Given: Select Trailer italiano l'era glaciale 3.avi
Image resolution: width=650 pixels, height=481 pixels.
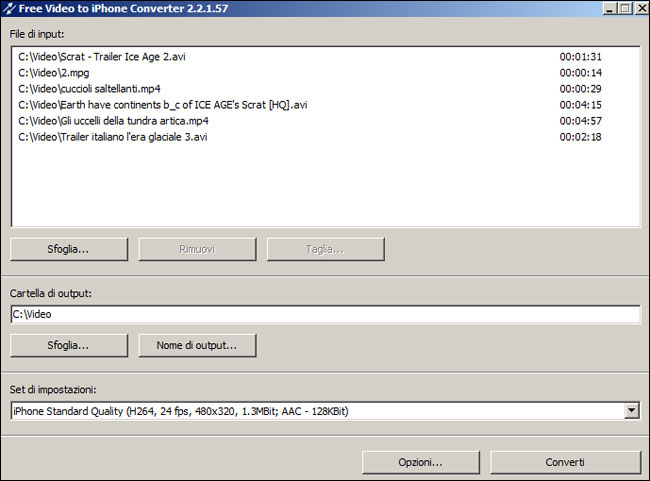Looking at the screenshot, I should pyautogui.click(x=112, y=137).
